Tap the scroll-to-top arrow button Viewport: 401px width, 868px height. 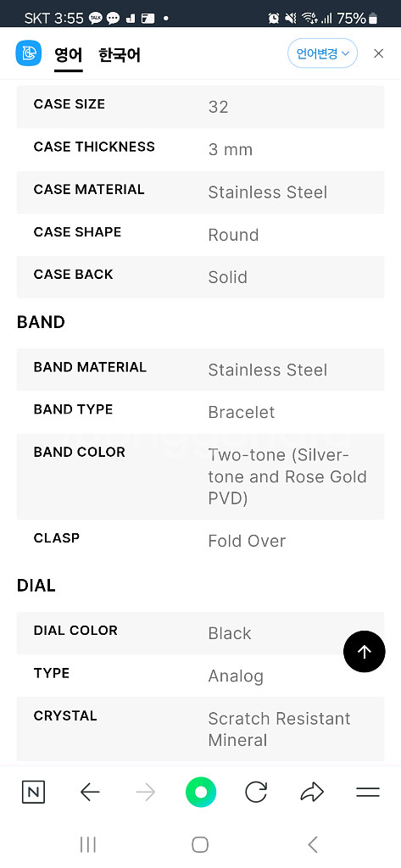click(x=364, y=652)
